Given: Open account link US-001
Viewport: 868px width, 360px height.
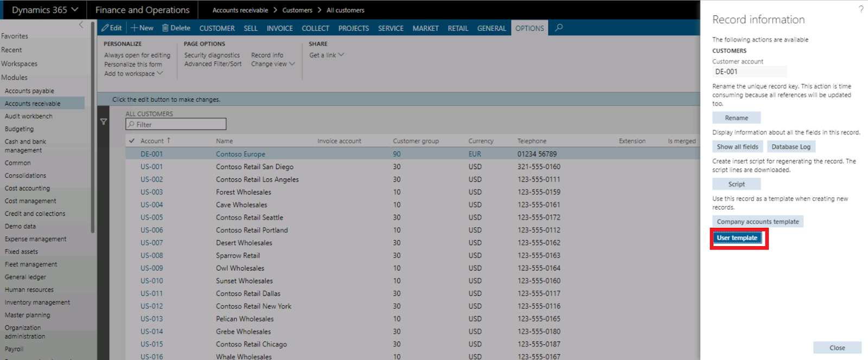Looking at the screenshot, I should (151, 167).
